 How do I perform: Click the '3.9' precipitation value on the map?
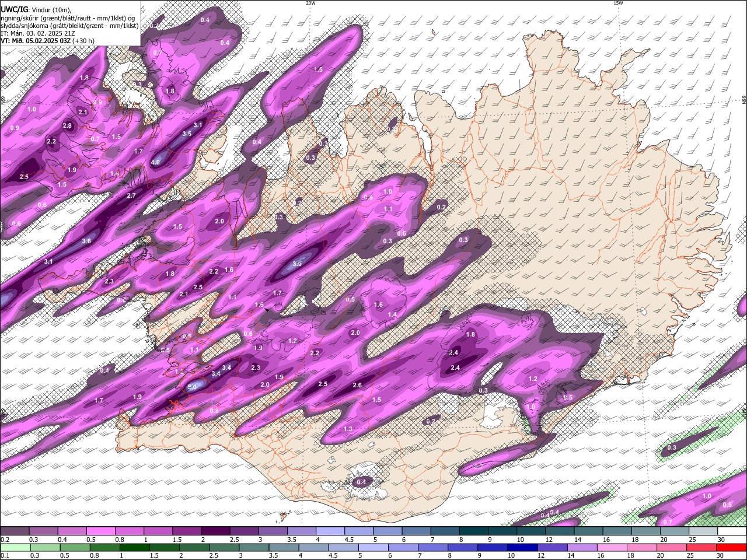click(x=296, y=264)
